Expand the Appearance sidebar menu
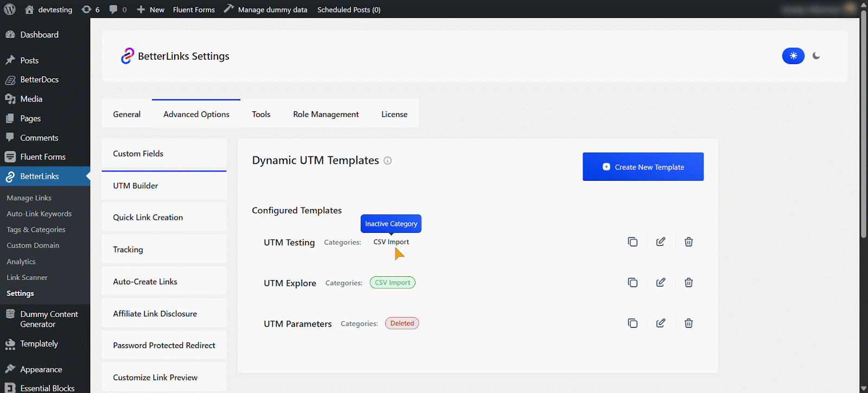 tap(41, 370)
